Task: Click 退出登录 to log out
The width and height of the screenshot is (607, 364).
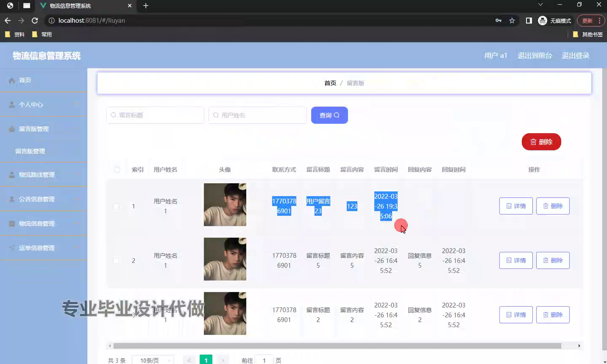Action: [575, 56]
